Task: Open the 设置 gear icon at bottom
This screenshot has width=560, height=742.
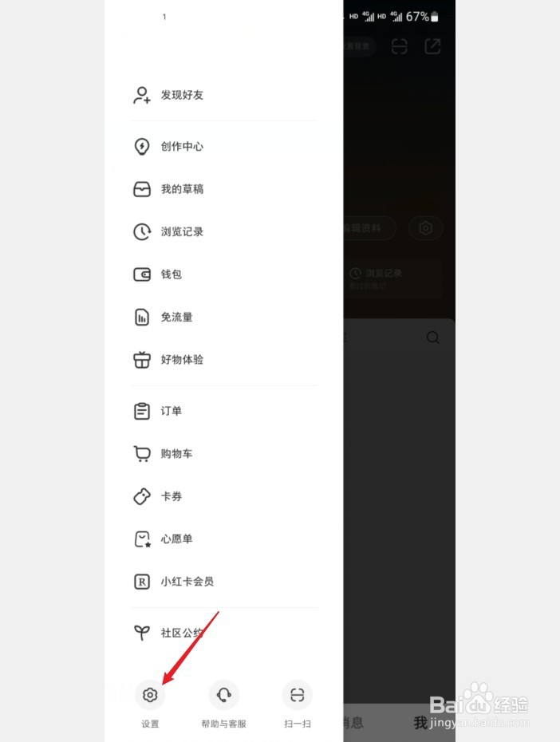Action: tap(150, 695)
